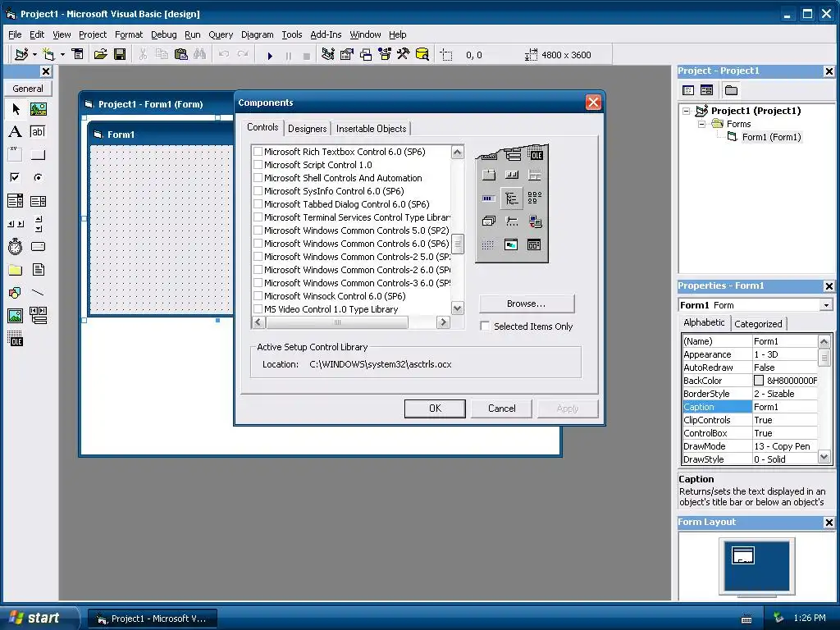
Task: Open the Project menu
Action: click(x=93, y=34)
